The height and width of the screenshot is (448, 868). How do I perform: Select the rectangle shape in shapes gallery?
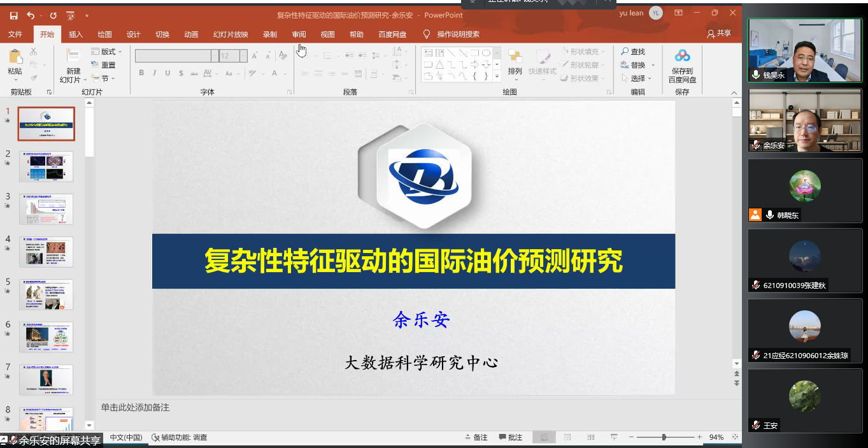pos(474,53)
